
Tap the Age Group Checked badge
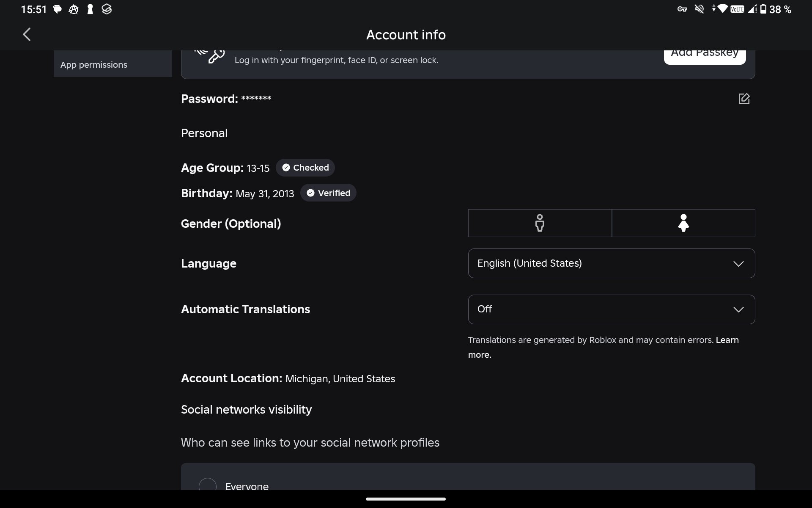(305, 168)
